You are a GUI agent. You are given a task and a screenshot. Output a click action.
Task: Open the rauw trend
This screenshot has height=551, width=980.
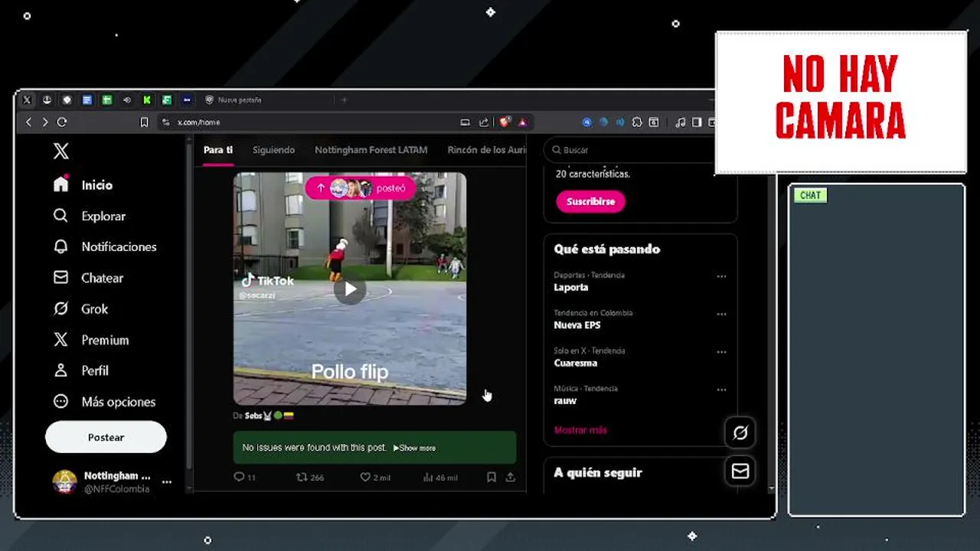(x=565, y=400)
